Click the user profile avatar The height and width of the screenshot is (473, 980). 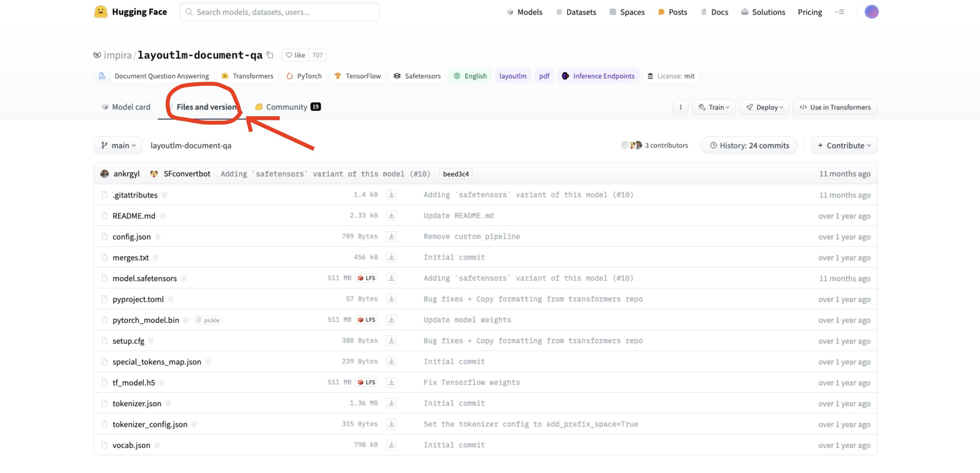tap(871, 12)
